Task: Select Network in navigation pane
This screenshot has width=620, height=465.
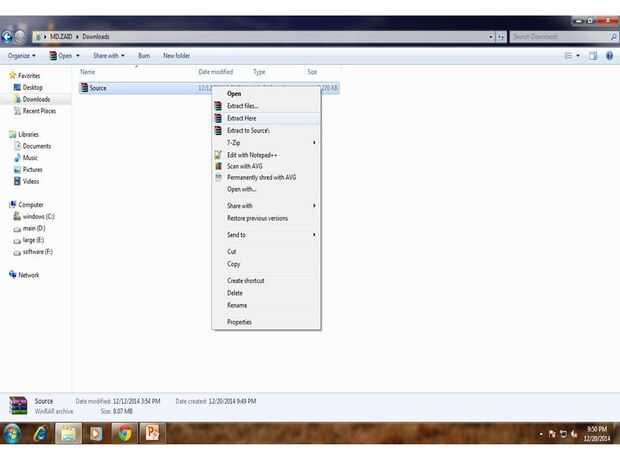Action: click(28, 275)
